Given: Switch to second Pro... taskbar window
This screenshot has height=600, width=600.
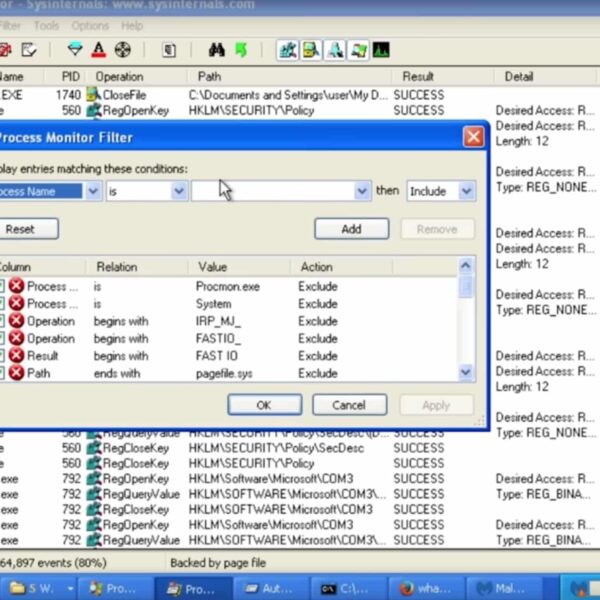Looking at the screenshot, I should 194,589.
